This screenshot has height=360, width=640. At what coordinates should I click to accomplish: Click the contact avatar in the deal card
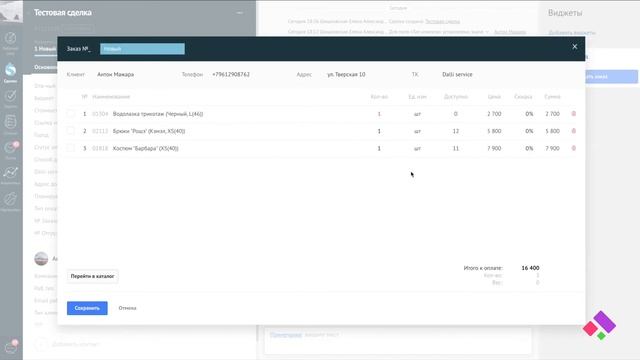(41, 259)
